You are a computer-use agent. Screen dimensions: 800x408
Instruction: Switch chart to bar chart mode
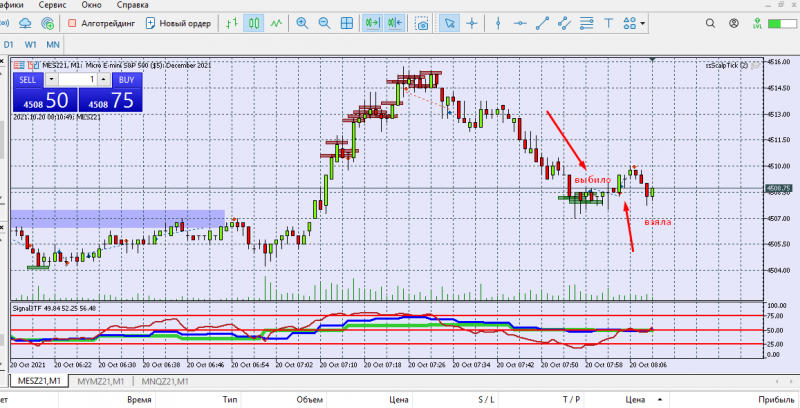[232, 23]
